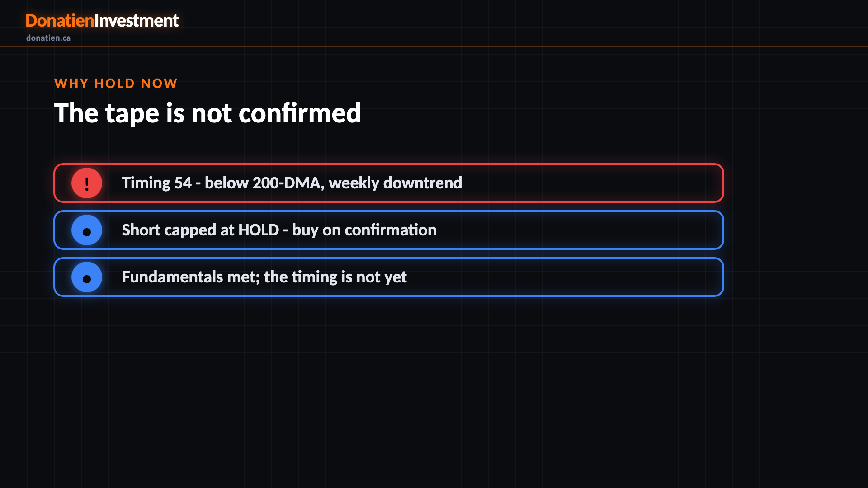This screenshot has height=488, width=868.
Task: Click the text the timing is not yet
Action: coord(335,277)
